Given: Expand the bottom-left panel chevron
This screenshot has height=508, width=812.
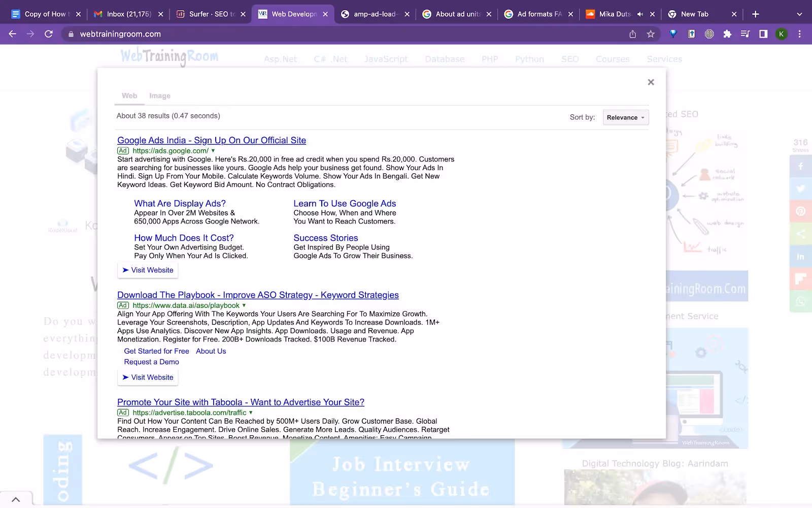Looking at the screenshot, I should [16, 500].
